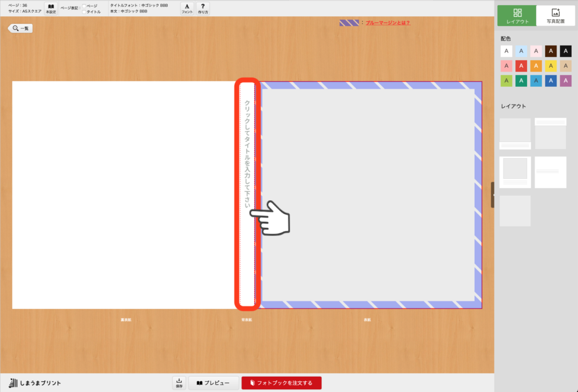
Task: Click フォトブックを注文する order button
Action: (281, 383)
